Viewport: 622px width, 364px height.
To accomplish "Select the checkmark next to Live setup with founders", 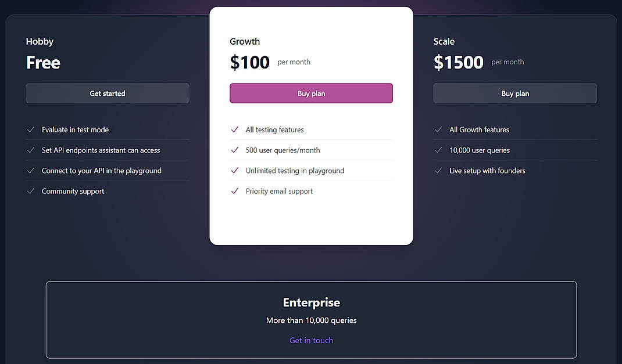I will pos(438,170).
